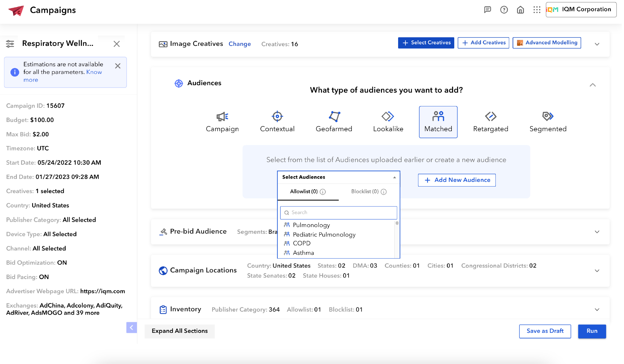624x364 pixels.
Task: Close the Select Audiences dropdown
Action: (394, 177)
